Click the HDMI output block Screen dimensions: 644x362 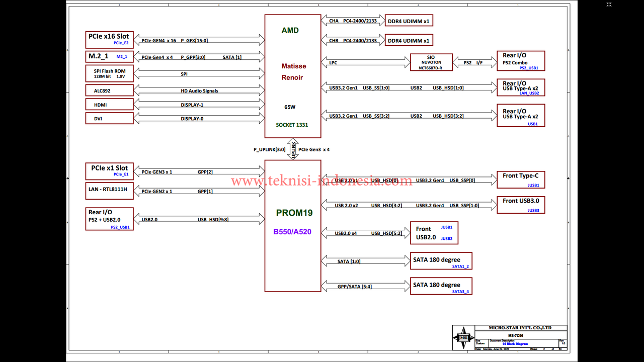[110, 105]
